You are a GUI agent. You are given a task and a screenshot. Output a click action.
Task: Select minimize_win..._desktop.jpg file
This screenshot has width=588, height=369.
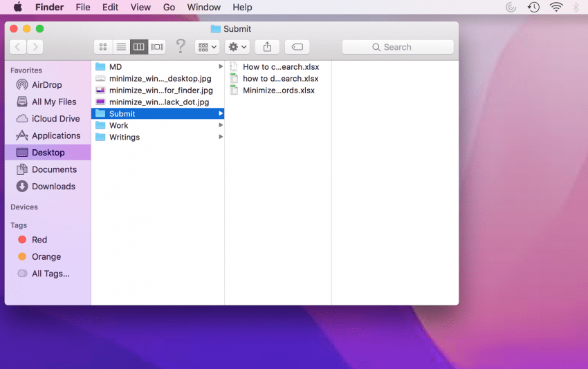(158, 79)
